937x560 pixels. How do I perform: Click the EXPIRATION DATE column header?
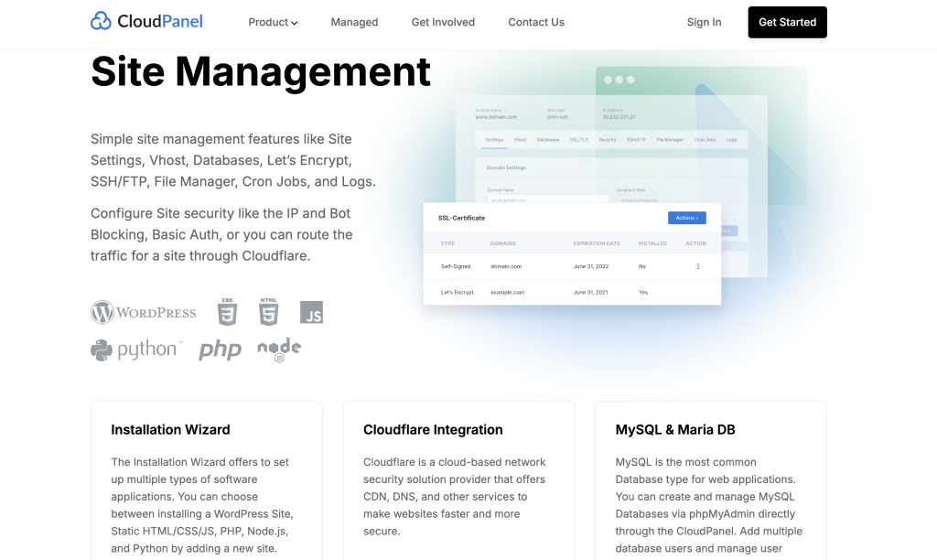tap(597, 243)
